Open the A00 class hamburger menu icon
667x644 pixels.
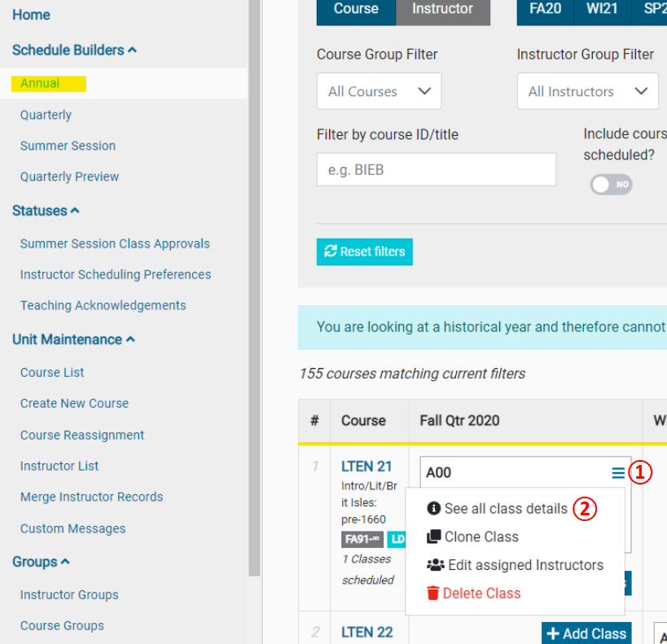pos(618,473)
